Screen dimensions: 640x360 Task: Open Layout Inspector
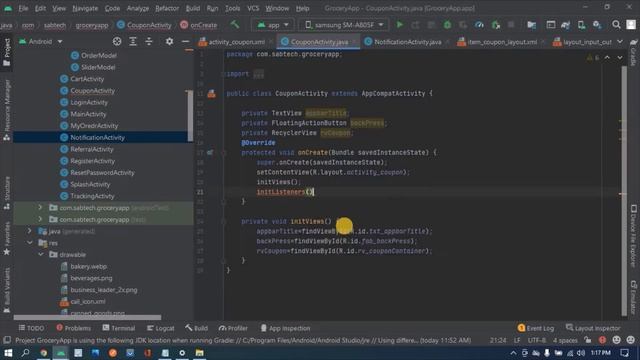(593, 328)
